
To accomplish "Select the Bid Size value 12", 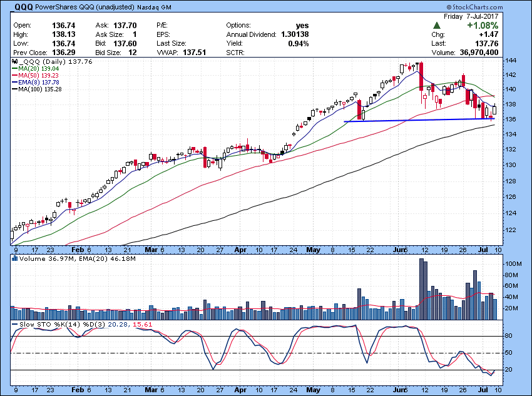I will [132, 53].
